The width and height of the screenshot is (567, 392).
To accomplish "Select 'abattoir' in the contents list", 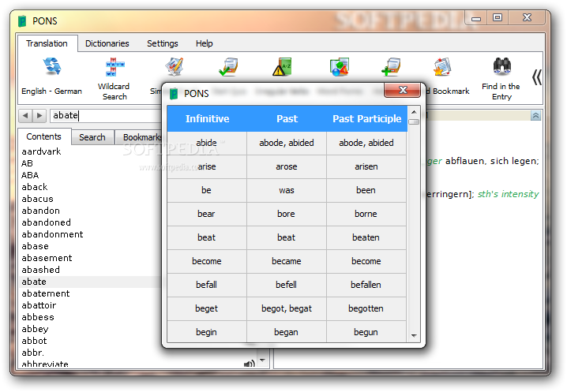I will pyautogui.click(x=39, y=305).
